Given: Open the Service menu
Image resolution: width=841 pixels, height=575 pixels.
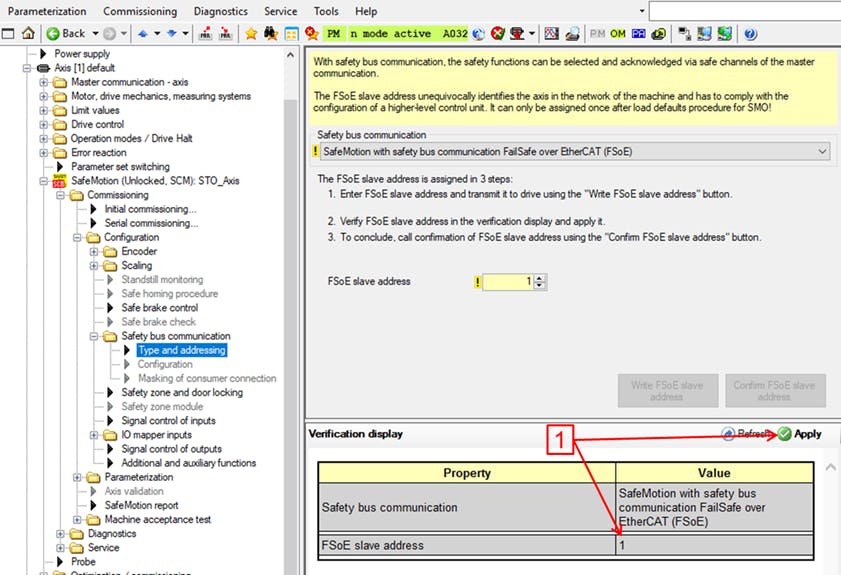Looking at the screenshot, I should [281, 11].
